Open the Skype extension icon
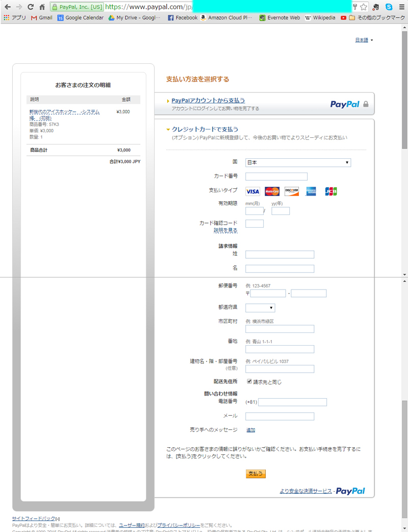Image resolution: width=408 pixels, height=532 pixels. coord(389,7)
